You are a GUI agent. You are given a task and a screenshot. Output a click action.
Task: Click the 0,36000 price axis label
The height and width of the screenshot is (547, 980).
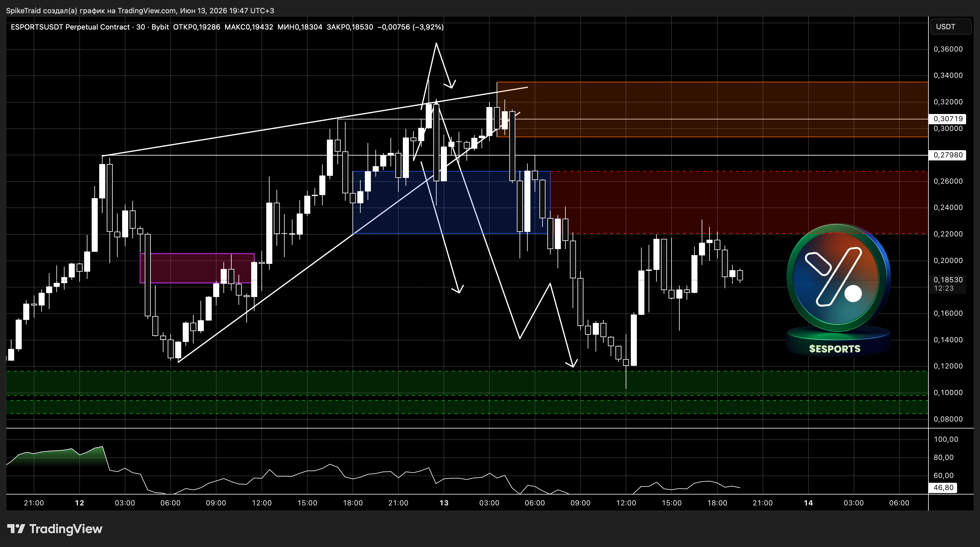coord(948,49)
